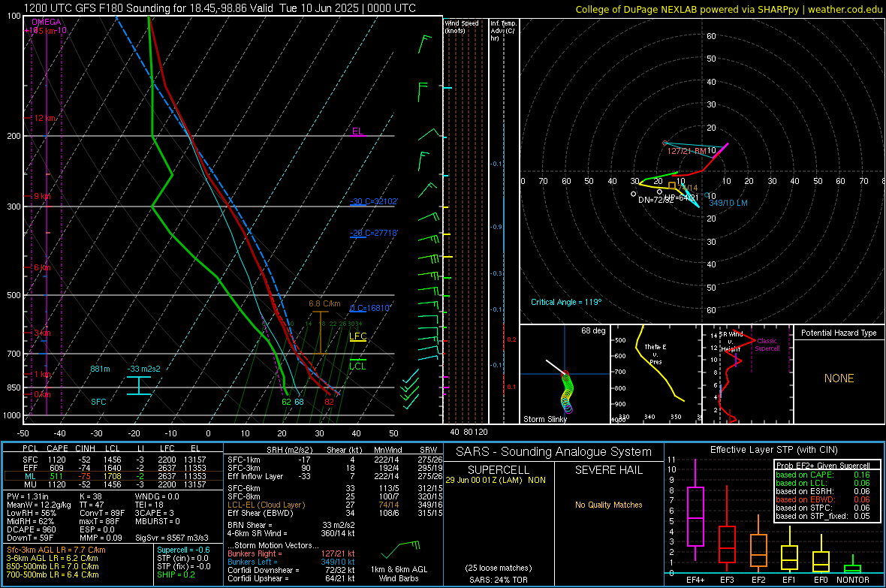Click the 881m inflow layer label
This screenshot has width=886, height=588.
pos(100,369)
